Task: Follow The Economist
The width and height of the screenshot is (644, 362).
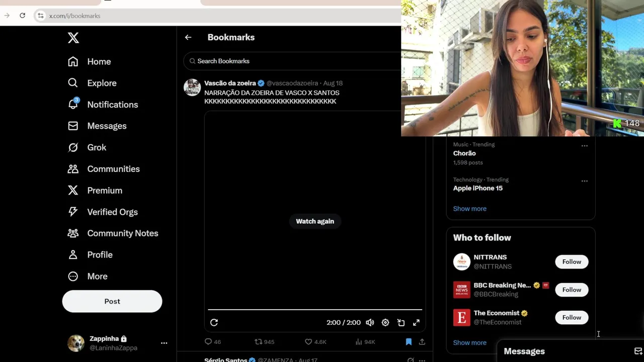Action: (572, 318)
